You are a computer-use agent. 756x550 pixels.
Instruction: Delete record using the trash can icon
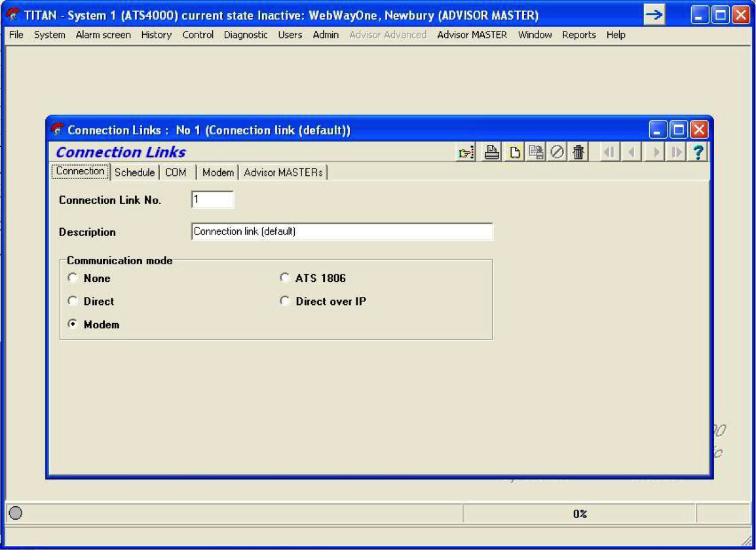578,153
